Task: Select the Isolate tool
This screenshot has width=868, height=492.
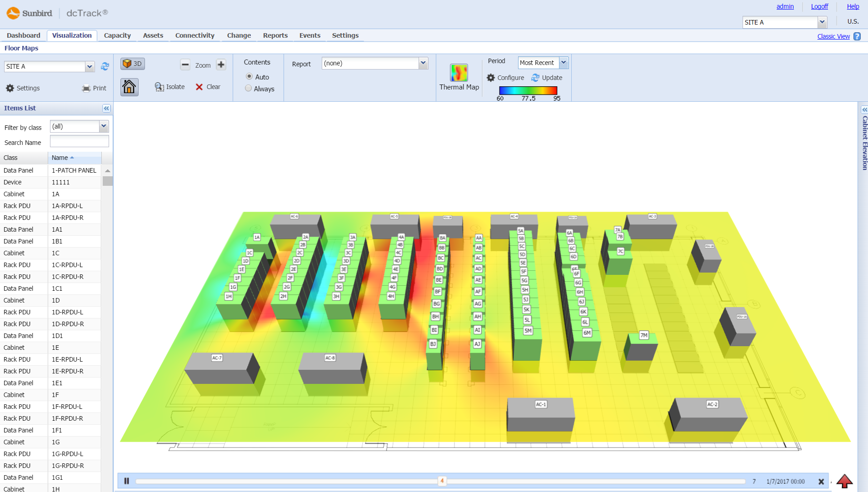Action: (x=169, y=86)
